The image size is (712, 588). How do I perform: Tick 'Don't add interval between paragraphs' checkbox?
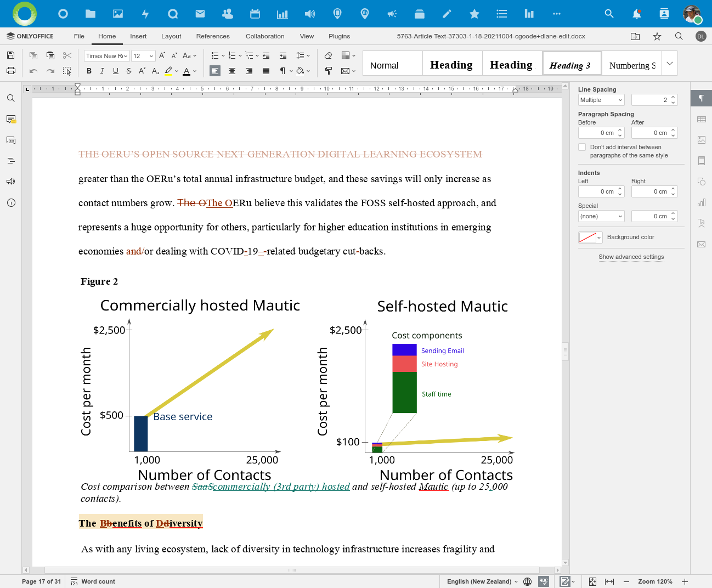(582, 147)
